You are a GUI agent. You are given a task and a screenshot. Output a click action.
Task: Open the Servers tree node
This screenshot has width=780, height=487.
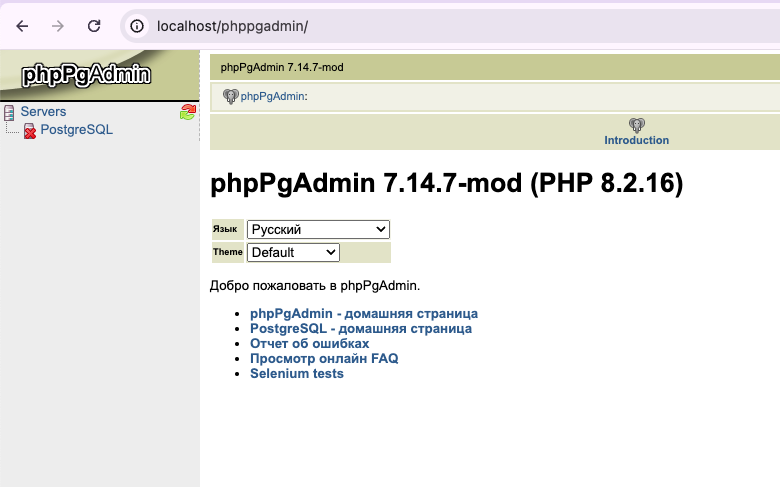coord(43,111)
